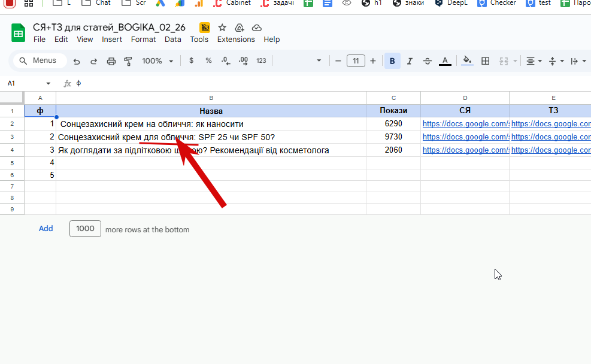Open the СЯ link in row 4
Screen dimensions: 591x364
(466, 150)
